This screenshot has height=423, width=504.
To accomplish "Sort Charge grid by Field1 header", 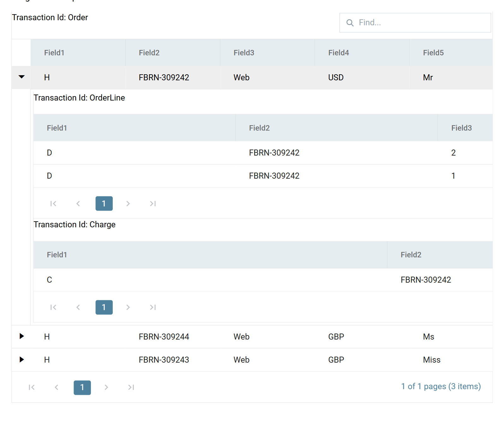I will coord(210,255).
